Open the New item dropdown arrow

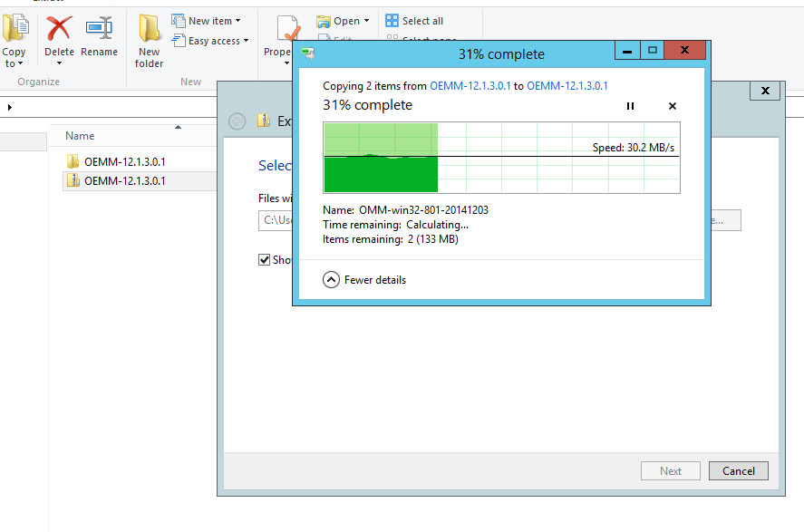click(237, 21)
